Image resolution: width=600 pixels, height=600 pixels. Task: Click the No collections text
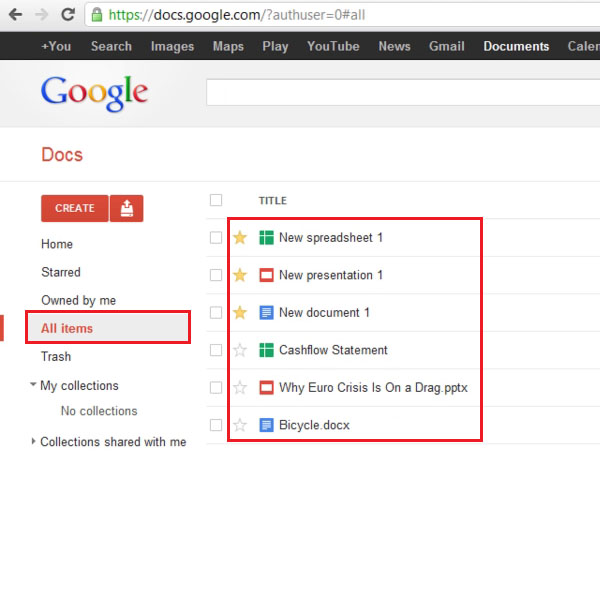(99, 411)
